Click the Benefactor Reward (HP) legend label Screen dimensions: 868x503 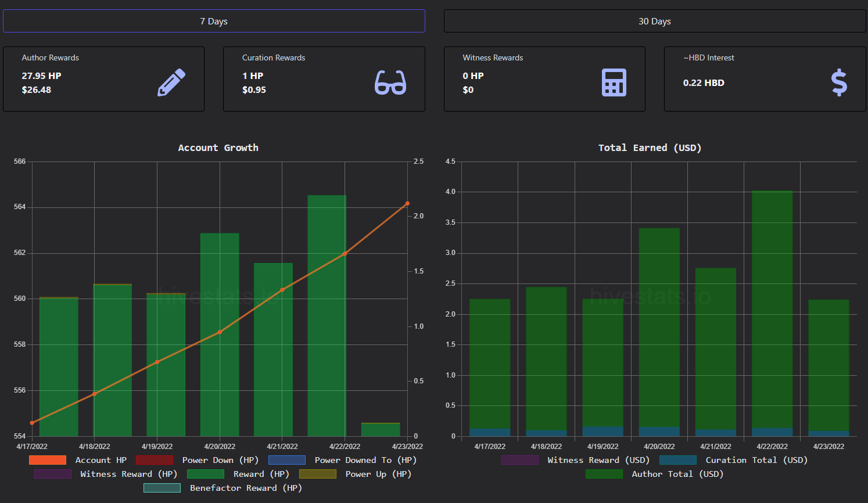point(246,488)
